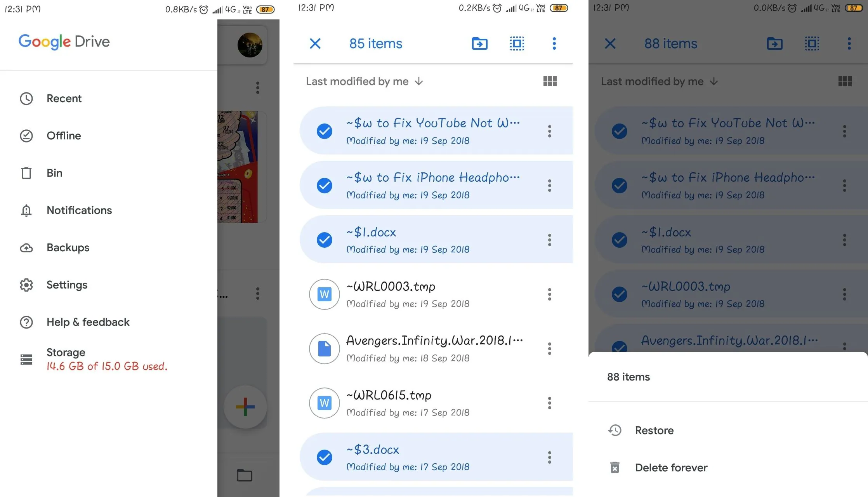The image size is (868, 497).
Task: Click the three-dot menu on ~$1.docx file
Action: (x=549, y=239)
